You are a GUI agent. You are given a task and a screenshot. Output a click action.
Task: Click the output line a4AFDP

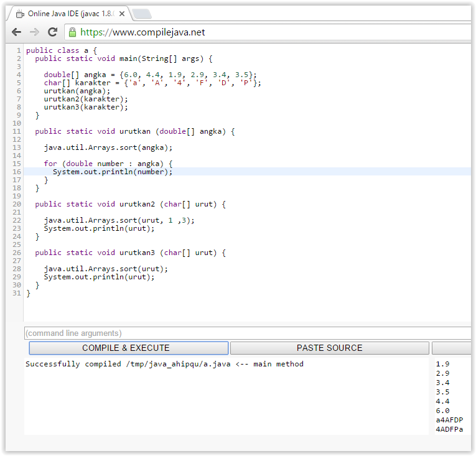tap(449, 420)
